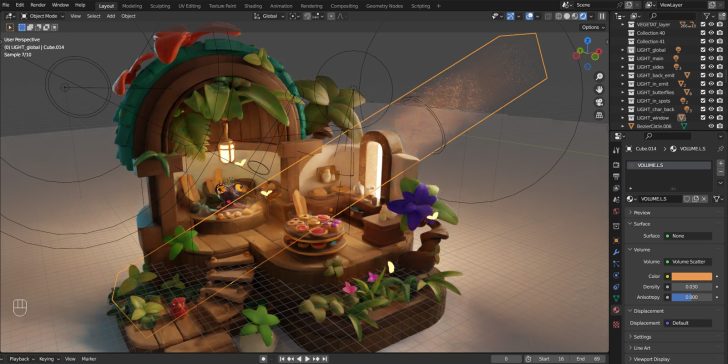Open the Render properties tab icon
Screen dimensions: 728x364
[616, 165]
